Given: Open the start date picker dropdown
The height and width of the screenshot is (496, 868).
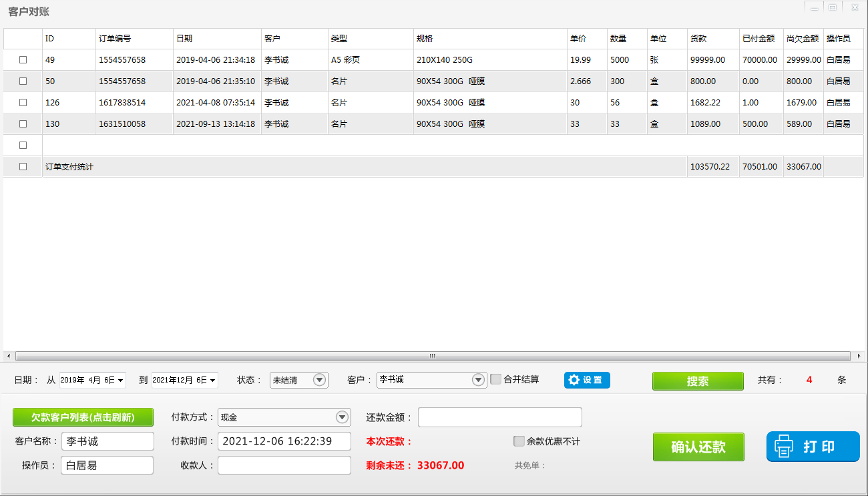Looking at the screenshot, I should pos(121,381).
